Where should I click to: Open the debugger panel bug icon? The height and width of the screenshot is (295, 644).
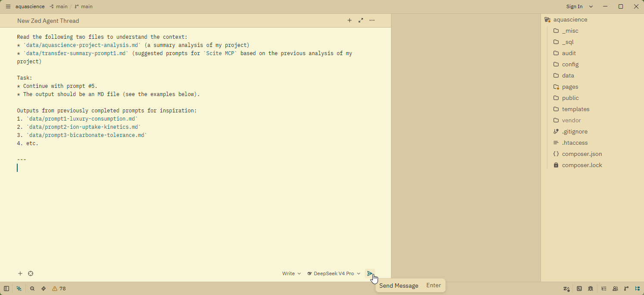click(x=591, y=289)
